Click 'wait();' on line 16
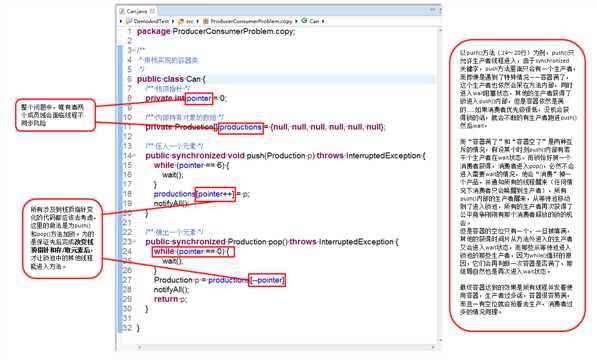The width and height of the screenshot is (597, 360). [x=173, y=175]
